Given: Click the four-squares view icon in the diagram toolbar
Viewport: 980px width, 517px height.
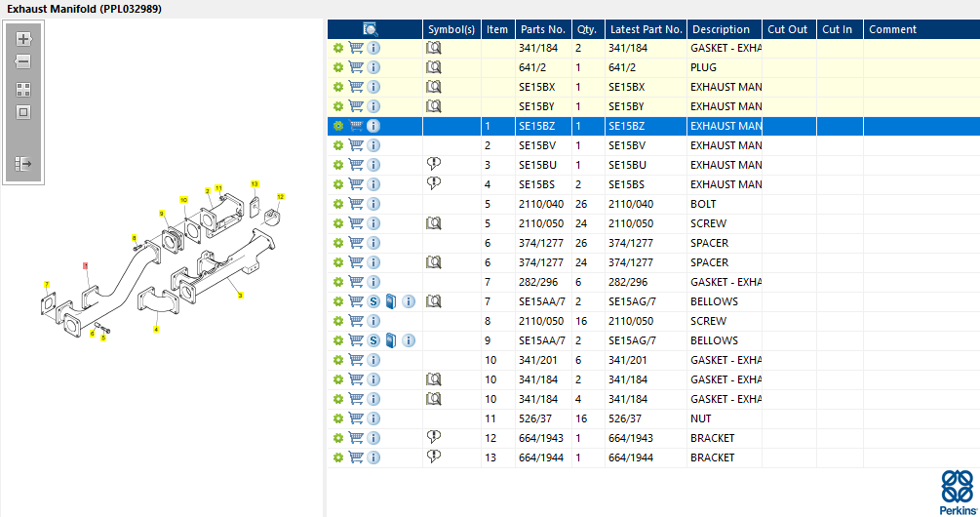Looking at the screenshot, I should point(23,90).
